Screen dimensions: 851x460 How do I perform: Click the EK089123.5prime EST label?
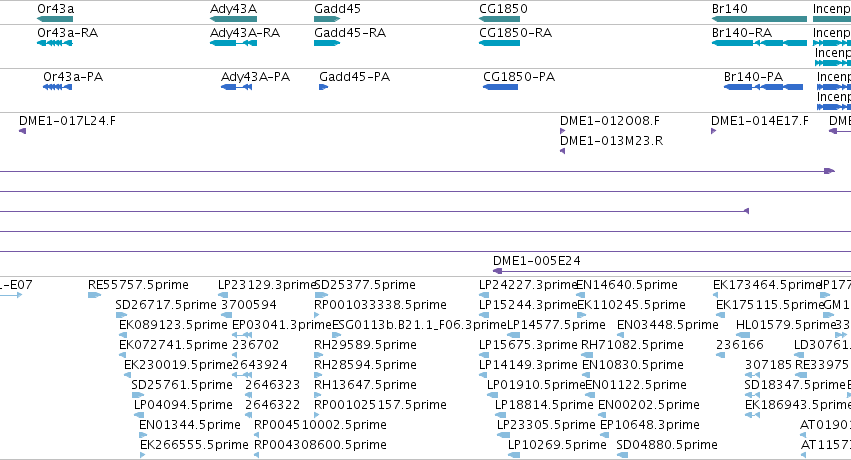point(173,324)
